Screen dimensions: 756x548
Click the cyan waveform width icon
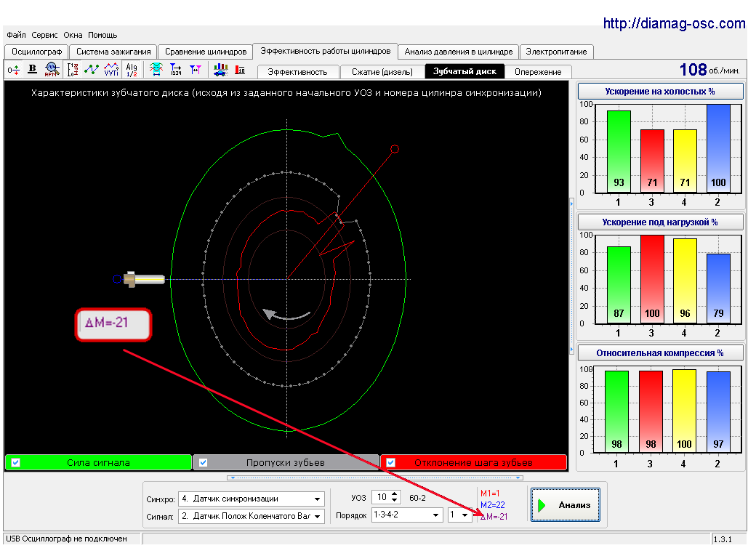pos(156,70)
